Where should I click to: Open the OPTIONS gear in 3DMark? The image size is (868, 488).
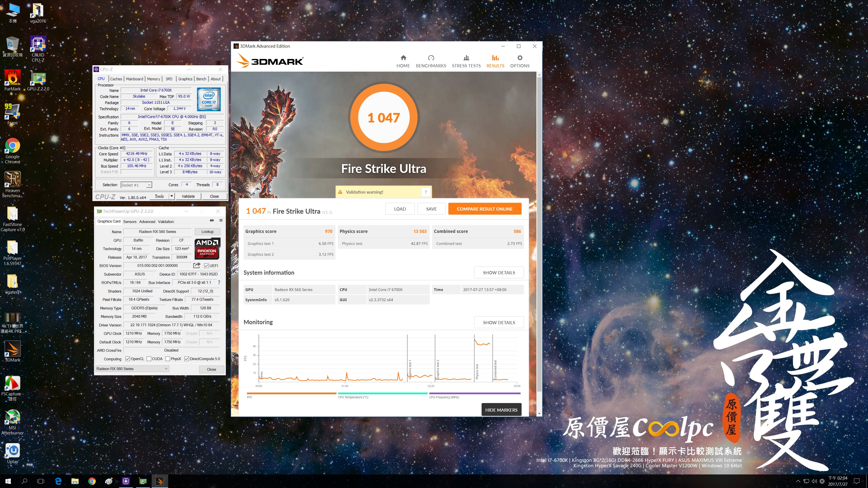tap(520, 61)
